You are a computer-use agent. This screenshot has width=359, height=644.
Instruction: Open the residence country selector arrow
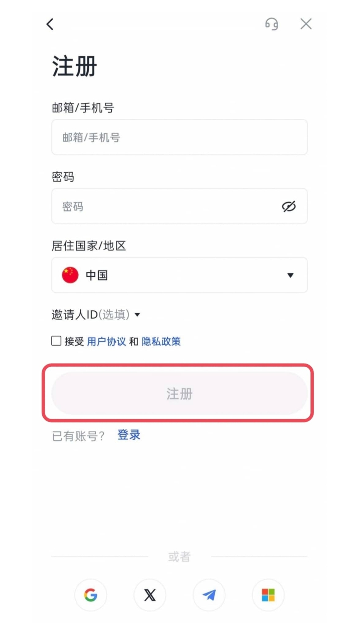pyautogui.click(x=291, y=275)
